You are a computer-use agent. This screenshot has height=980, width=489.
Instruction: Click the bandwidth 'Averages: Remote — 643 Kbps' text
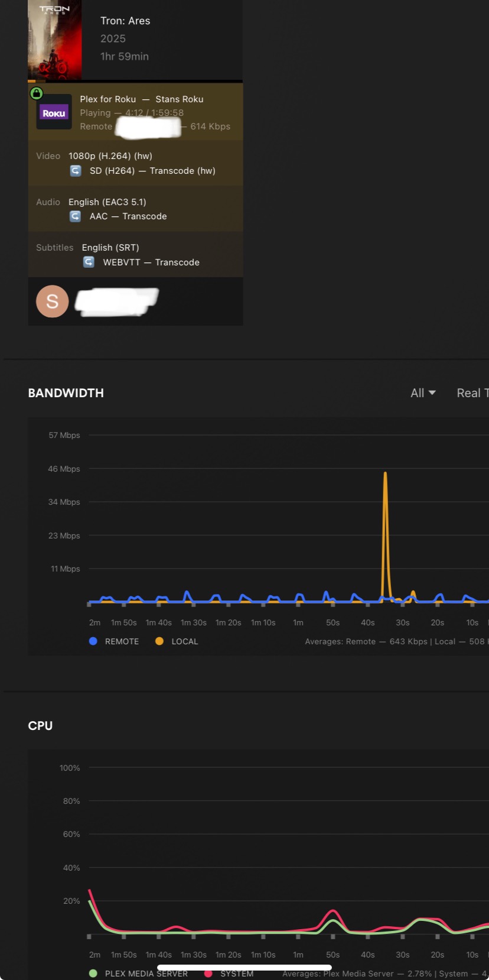[361, 641]
